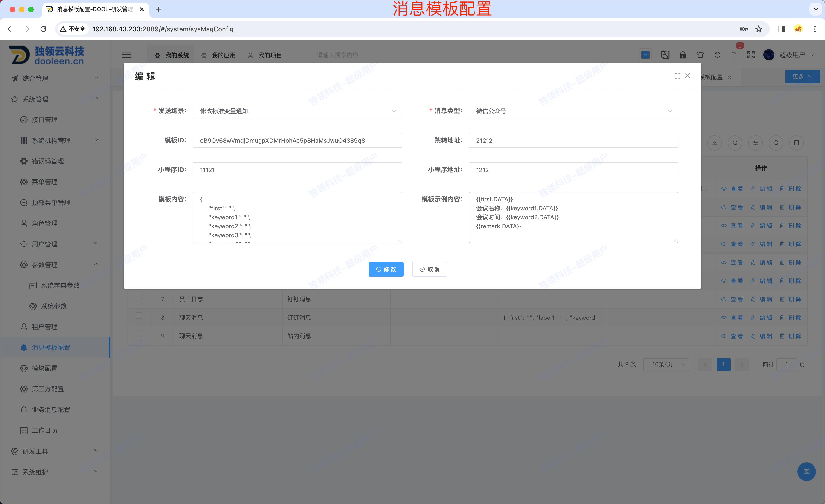Open Chrome three-dot menu
The width and height of the screenshot is (825, 504).
click(815, 29)
